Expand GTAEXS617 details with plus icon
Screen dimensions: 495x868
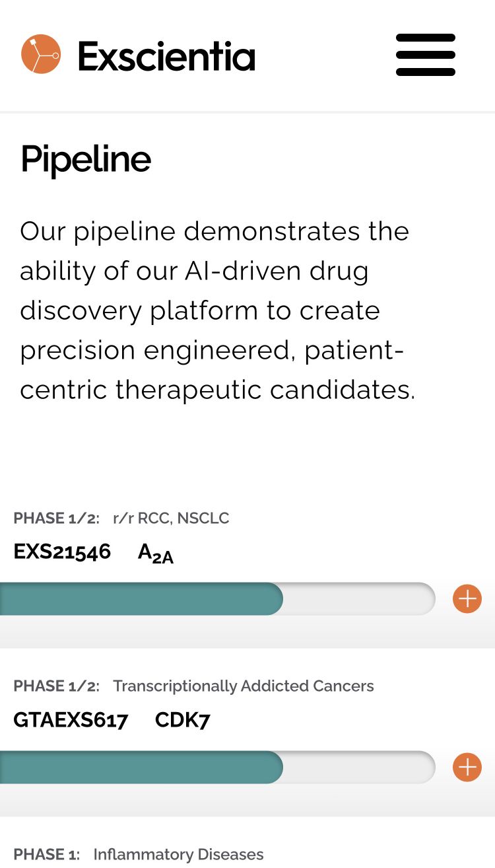pyautogui.click(x=467, y=767)
